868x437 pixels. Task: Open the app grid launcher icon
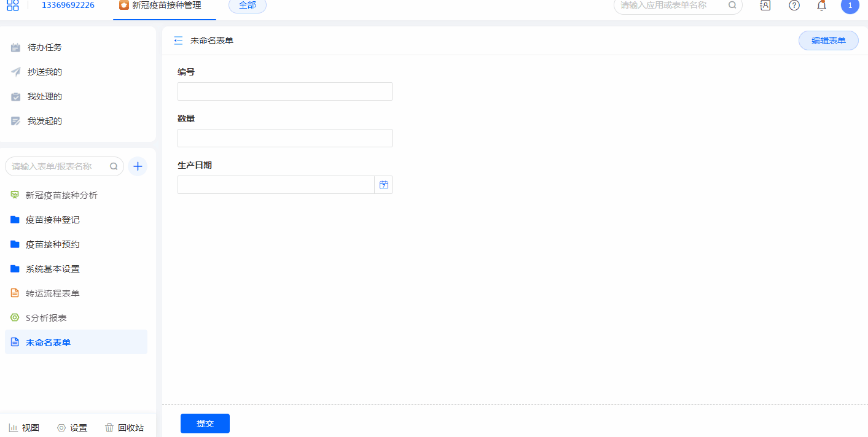tap(12, 6)
